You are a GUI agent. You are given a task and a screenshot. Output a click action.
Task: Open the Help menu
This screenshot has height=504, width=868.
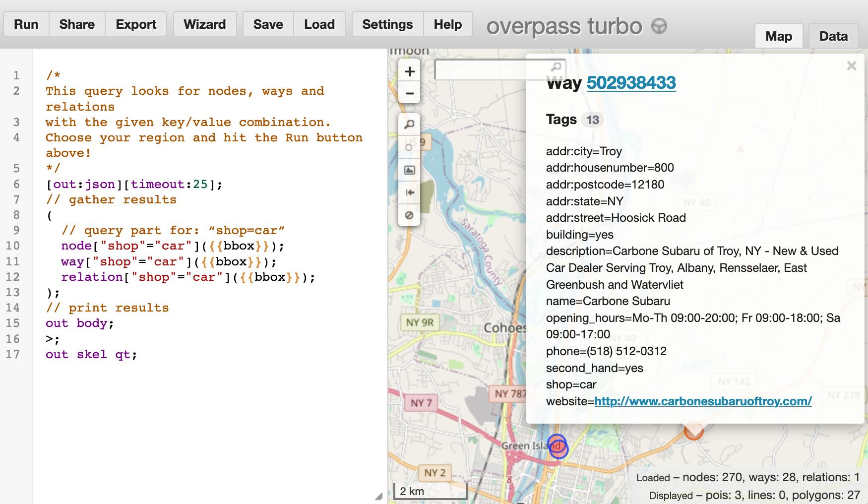[x=448, y=24]
